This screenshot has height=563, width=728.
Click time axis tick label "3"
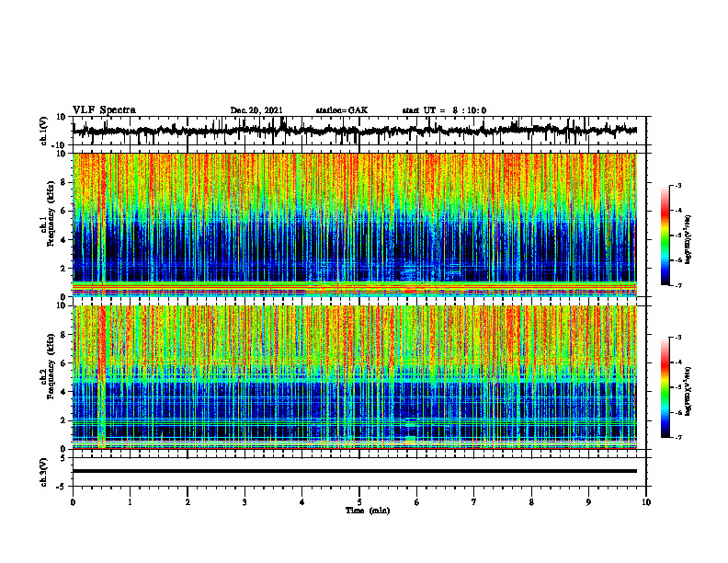245,502
